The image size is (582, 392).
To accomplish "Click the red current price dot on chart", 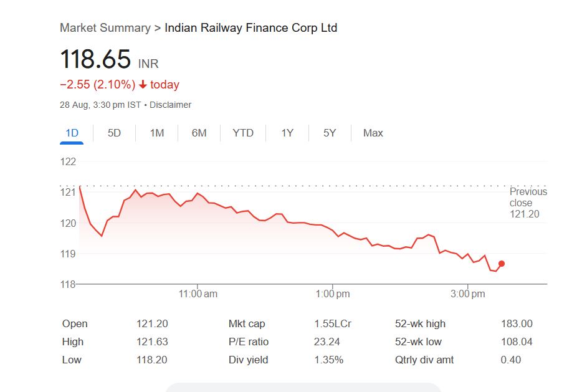I will click(x=502, y=264).
